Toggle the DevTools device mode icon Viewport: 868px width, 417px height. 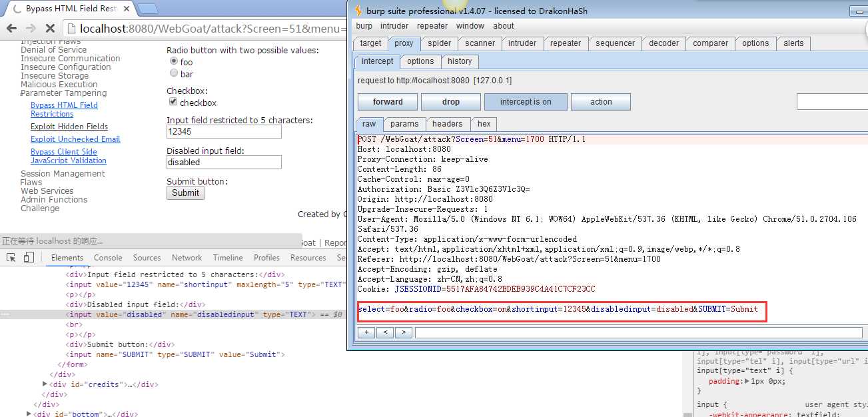tap(29, 258)
